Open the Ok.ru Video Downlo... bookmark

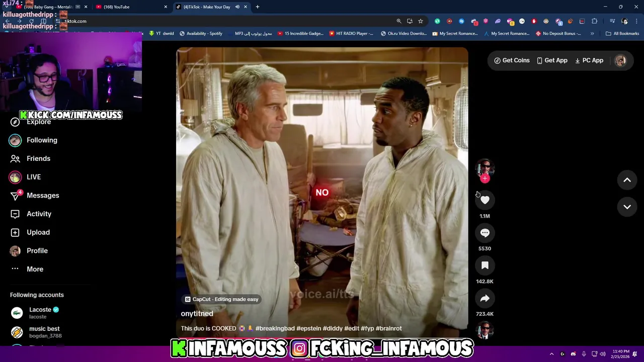pos(404,34)
